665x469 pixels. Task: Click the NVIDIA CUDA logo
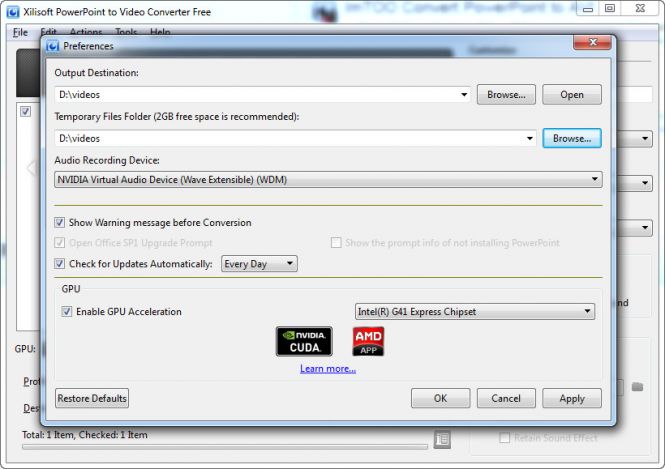pos(304,341)
